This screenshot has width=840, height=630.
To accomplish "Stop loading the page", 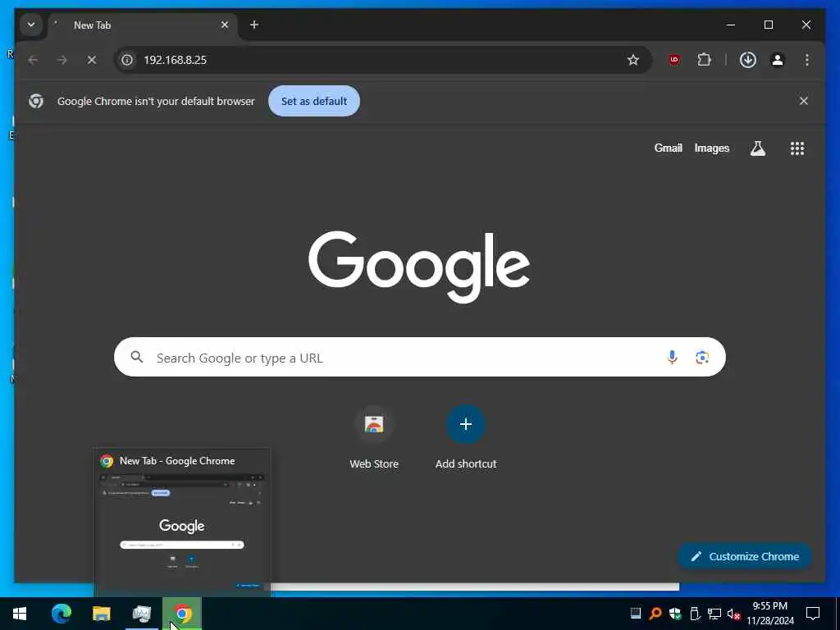I will click(x=92, y=60).
